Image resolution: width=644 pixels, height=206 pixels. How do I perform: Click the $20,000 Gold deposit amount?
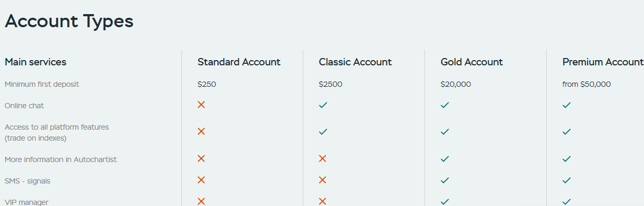(456, 84)
